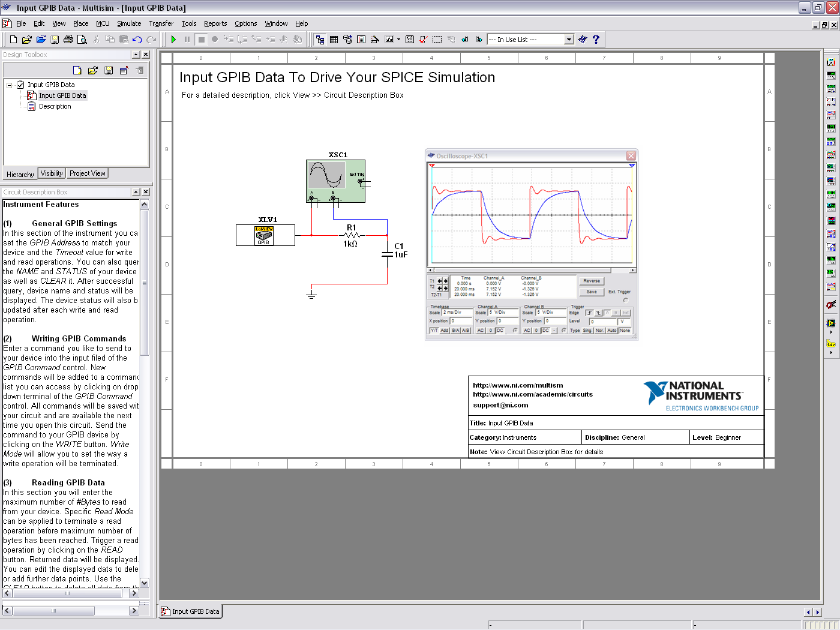Open the In Use List dropdown
This screenshot has height=630, width=840.
(569, 40)
